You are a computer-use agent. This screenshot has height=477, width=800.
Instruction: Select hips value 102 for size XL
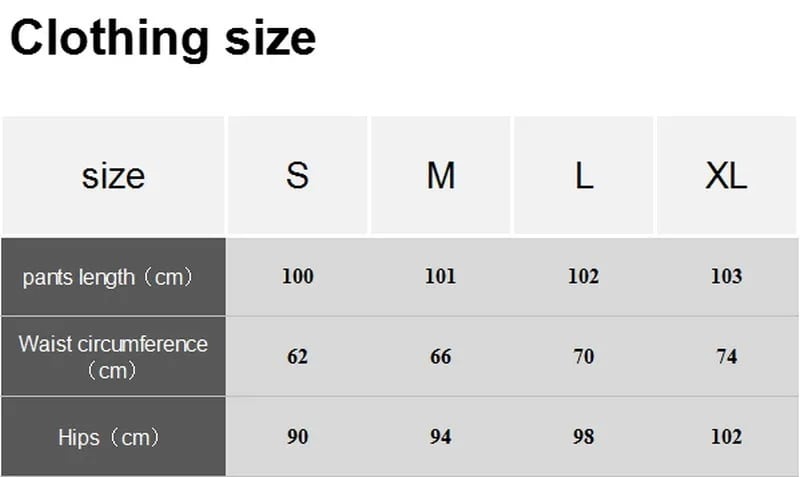(726, 437)
